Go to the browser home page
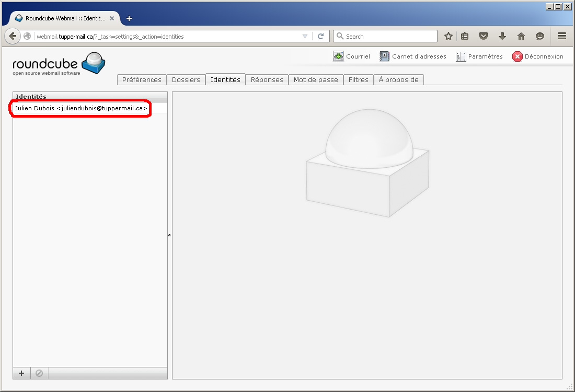Viewport: 575px width, 392px height. coord(521,36)
